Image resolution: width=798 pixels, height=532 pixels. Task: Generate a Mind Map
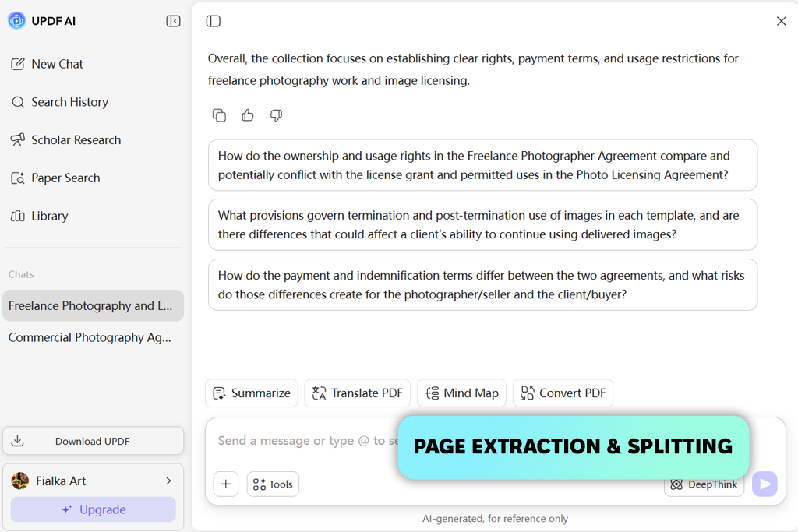tap(461, 393)
